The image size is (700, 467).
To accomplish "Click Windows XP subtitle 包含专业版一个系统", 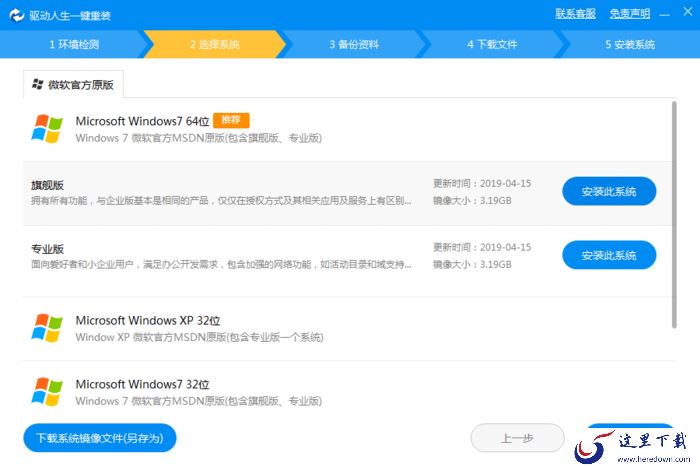I will (200, 338).
